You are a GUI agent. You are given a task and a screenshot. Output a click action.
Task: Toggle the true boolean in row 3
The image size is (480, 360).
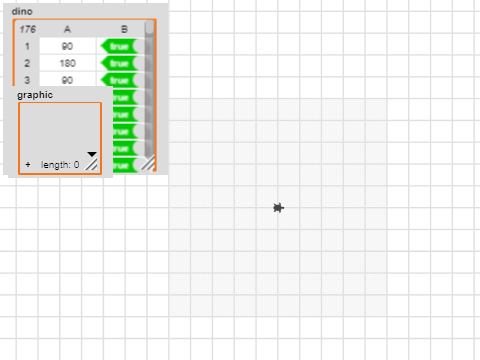(120, 80)
